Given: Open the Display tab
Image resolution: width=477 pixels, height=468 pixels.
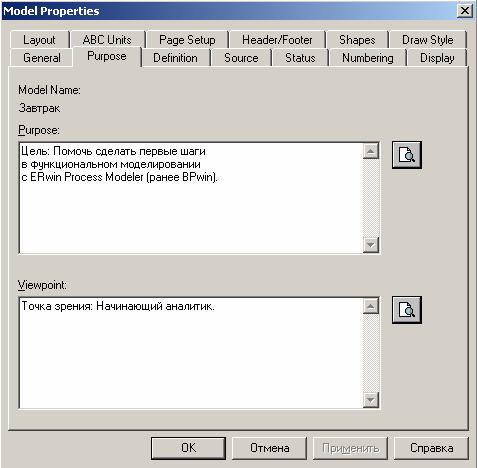Looking at the screenshot, I should pyautogui.click(x=437, y=58).
